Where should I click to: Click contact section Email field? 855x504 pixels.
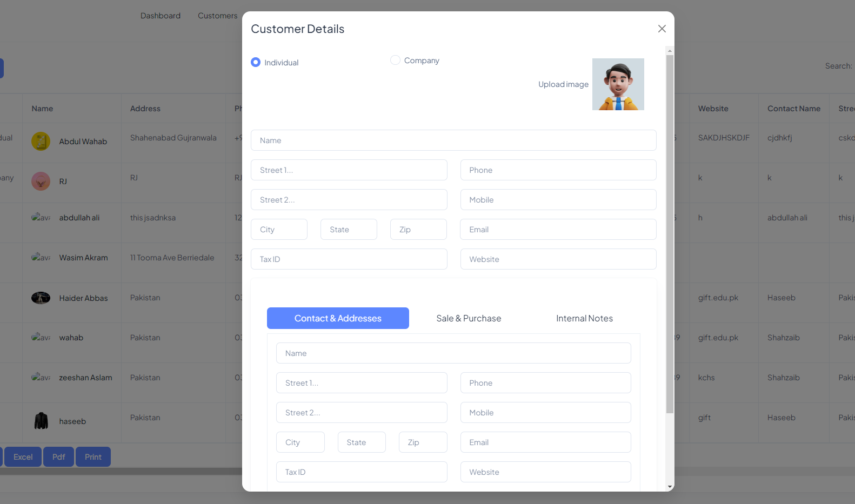point(546,442)
